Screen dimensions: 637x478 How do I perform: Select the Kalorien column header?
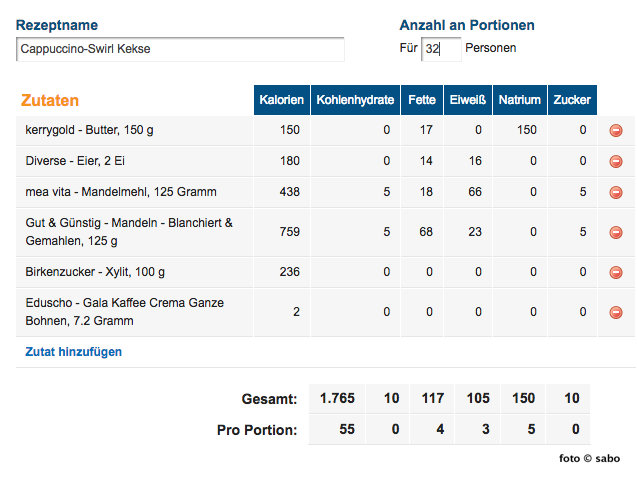281,100
